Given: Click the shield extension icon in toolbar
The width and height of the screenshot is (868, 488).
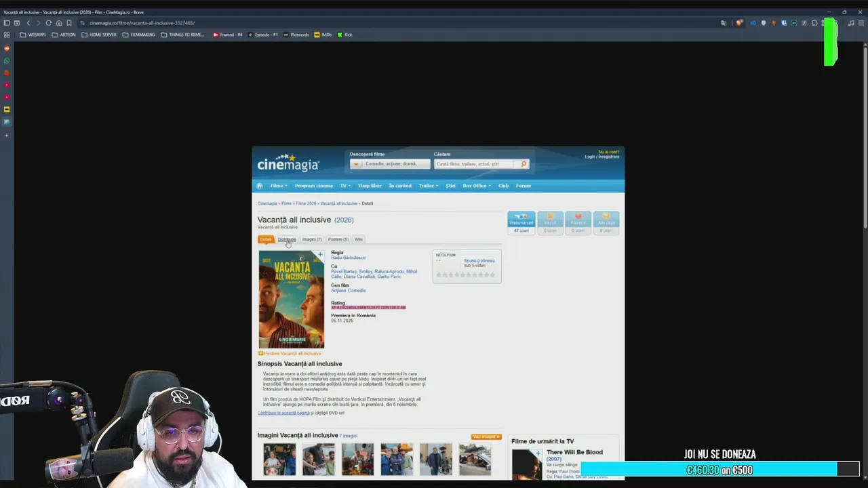Looking at the screenshot, I should pyautogui.click(x=764, y=23).
